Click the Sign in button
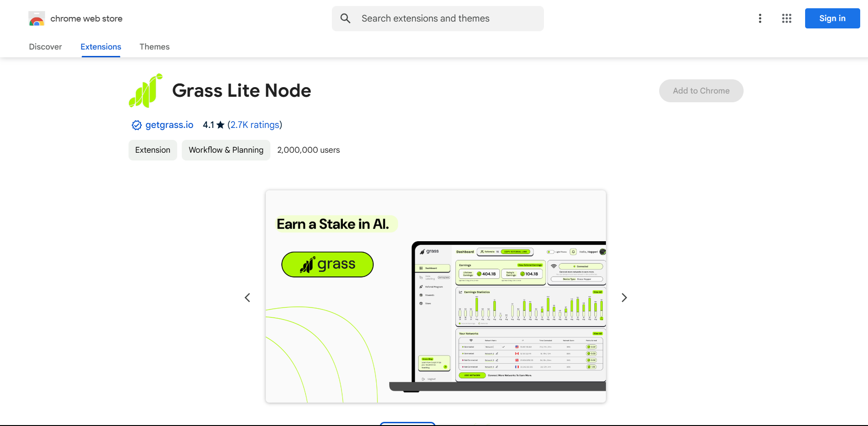Image resolution: width=868 pixels, height=426 pixels. [832, 18]
